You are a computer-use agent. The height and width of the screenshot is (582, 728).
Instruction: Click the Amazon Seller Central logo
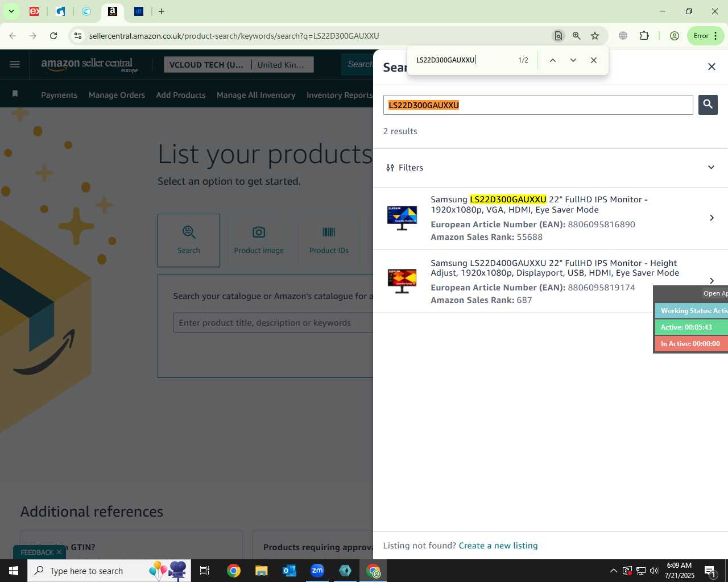coord(89,65)
